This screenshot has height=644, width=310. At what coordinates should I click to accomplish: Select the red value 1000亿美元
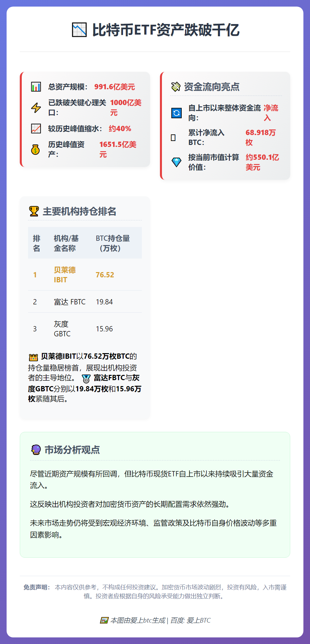click(x=126, y=108)
